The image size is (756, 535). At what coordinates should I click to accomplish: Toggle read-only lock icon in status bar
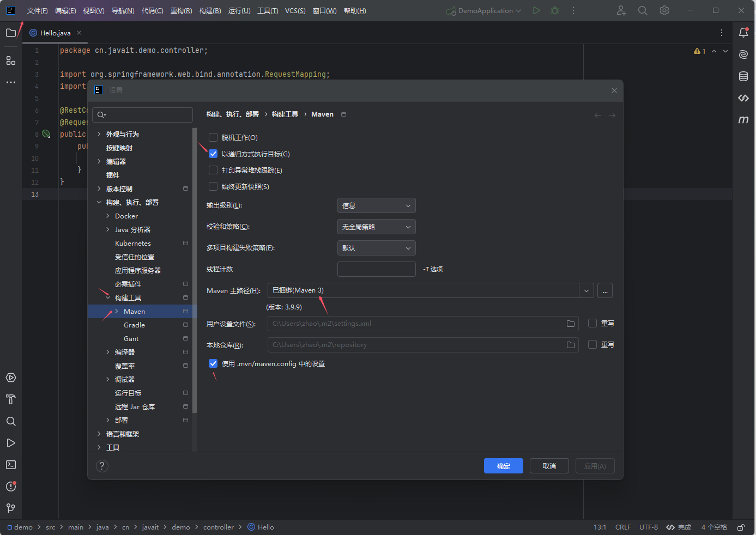pyautogui.click(x=741, y=527)
